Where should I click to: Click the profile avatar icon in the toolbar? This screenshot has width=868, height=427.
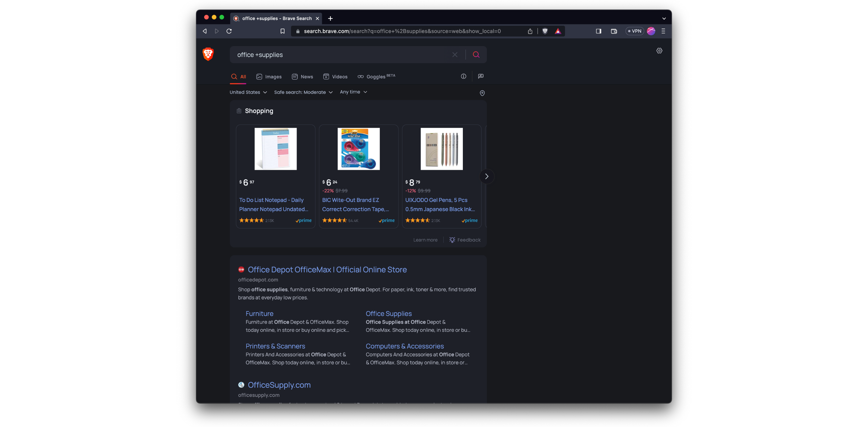click(x=651, y=31)
